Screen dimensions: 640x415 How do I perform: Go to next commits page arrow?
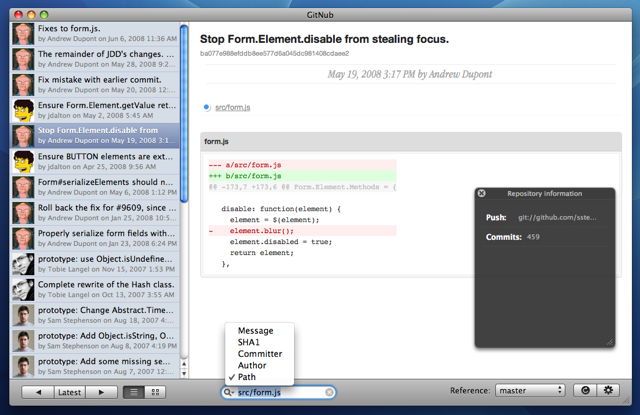(x=101, y=392)
